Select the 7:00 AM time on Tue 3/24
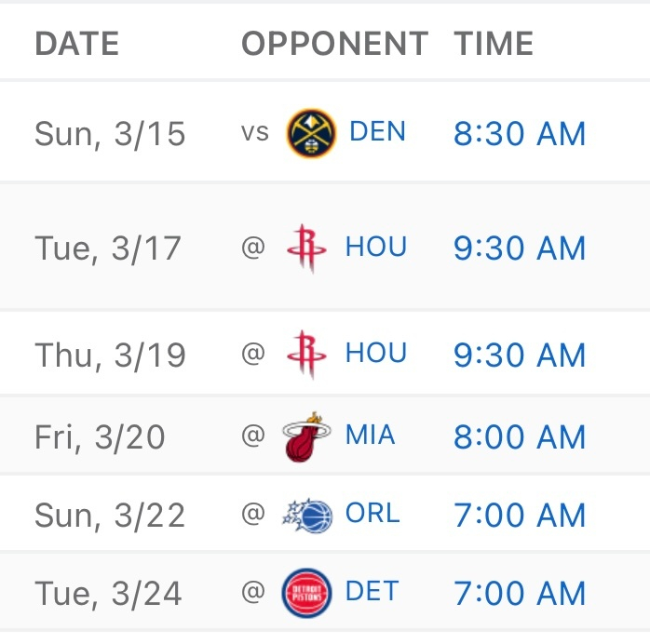650x644 pixels. click(x=520, y=593)
